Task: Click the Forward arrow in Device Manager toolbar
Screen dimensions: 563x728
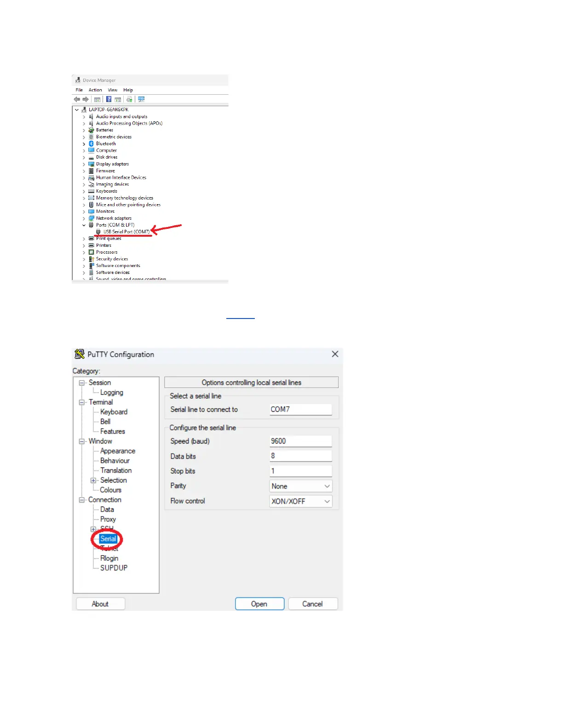Action: point(86,99)
